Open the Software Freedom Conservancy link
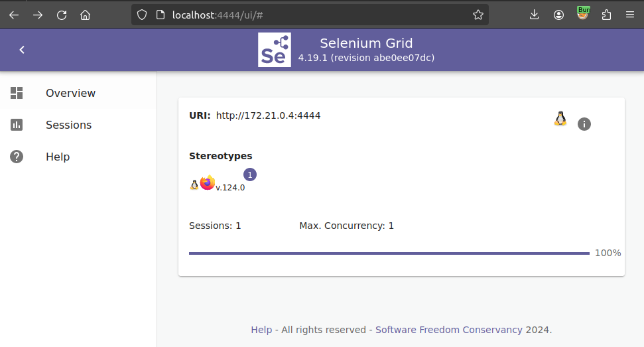 coord(448,330)
